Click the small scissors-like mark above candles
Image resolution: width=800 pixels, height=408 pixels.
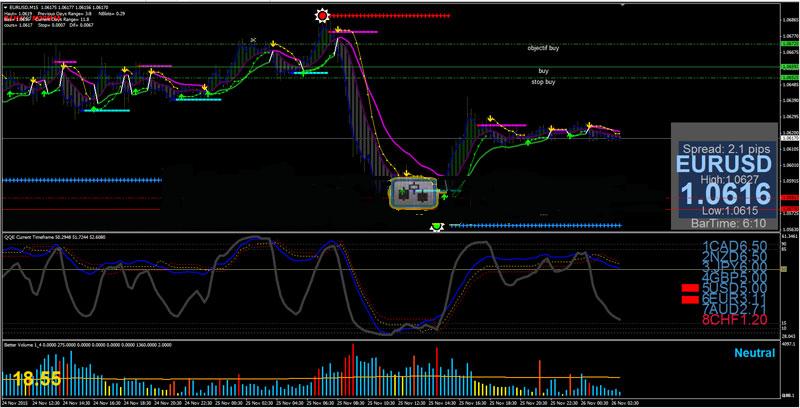[253, 40]
